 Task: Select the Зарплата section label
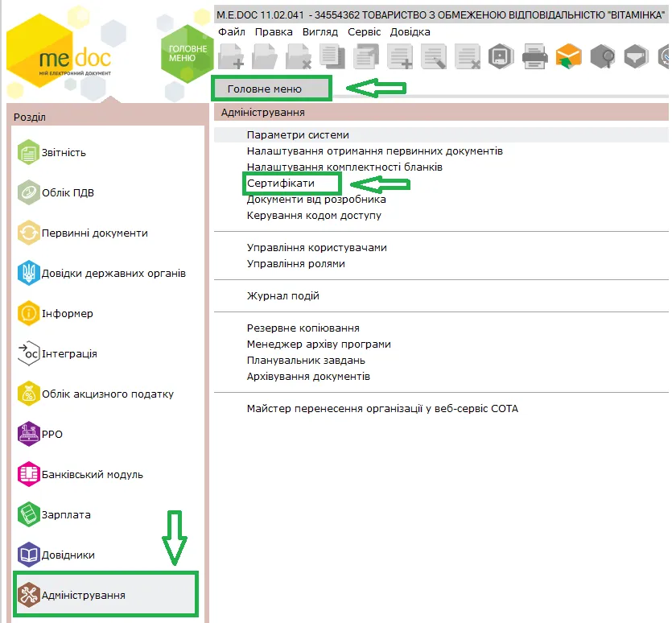click(66, 514)
